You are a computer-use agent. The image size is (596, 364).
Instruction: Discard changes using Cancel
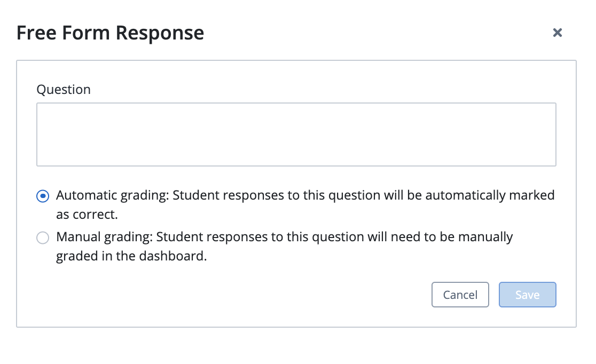pos(460,295)
